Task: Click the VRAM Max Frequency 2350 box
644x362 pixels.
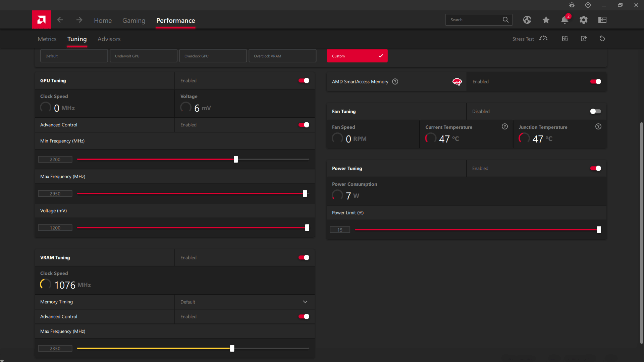Action: [x=55, y=348]
